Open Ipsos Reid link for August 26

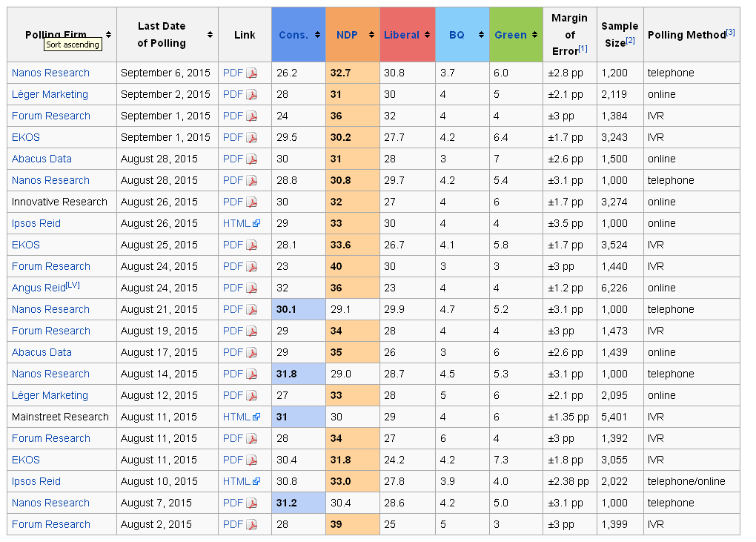pos(36,223)
